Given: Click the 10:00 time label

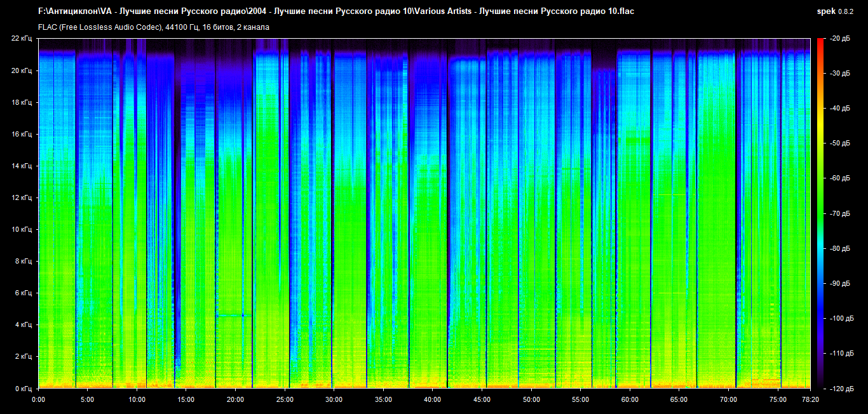Looking at the screenshot, I should pos(137,399).
